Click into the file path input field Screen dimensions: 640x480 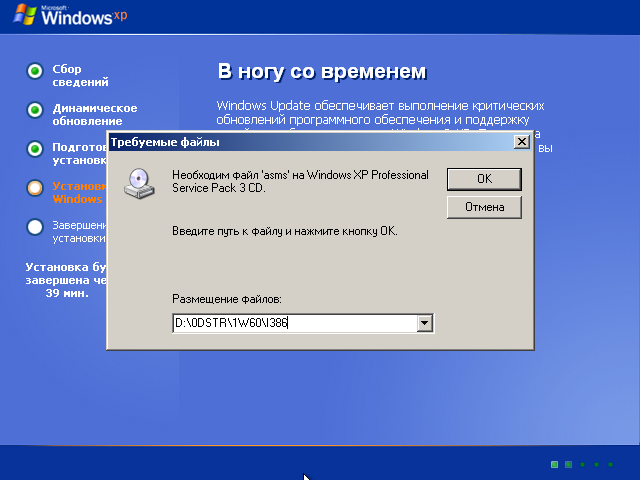(295, 323)
